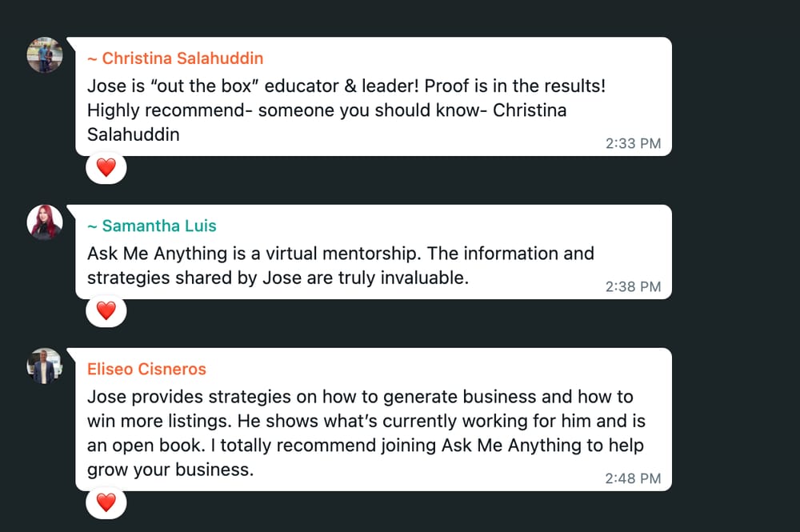Click the heart reaction under Christina's message
This screenshot has width=800, height=532.
(x=106, y=168)
